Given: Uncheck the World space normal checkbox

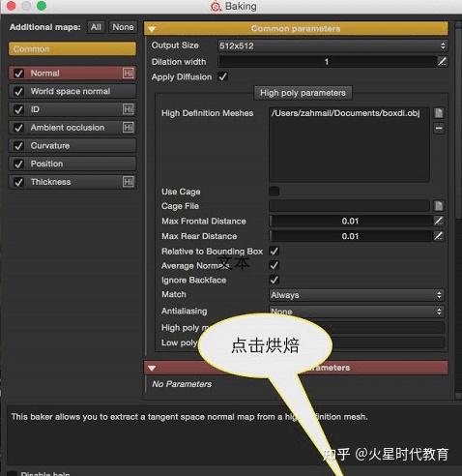Looking at the screenshot, I should (x=18, y=91).
